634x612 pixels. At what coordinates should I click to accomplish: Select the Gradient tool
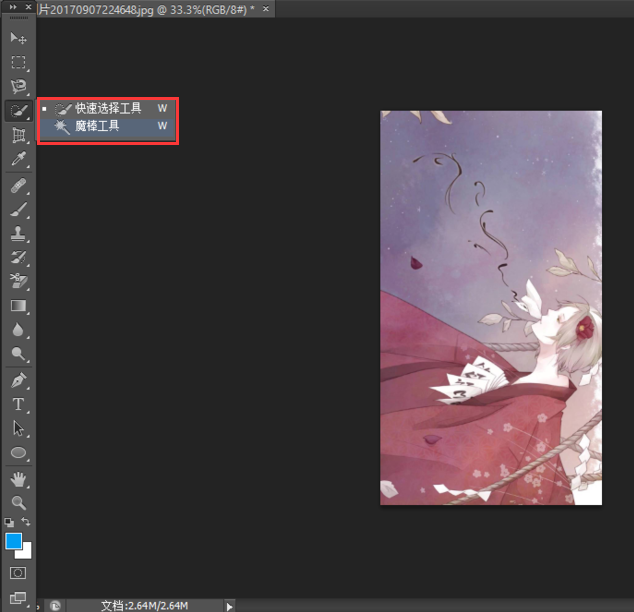point(18,305)
